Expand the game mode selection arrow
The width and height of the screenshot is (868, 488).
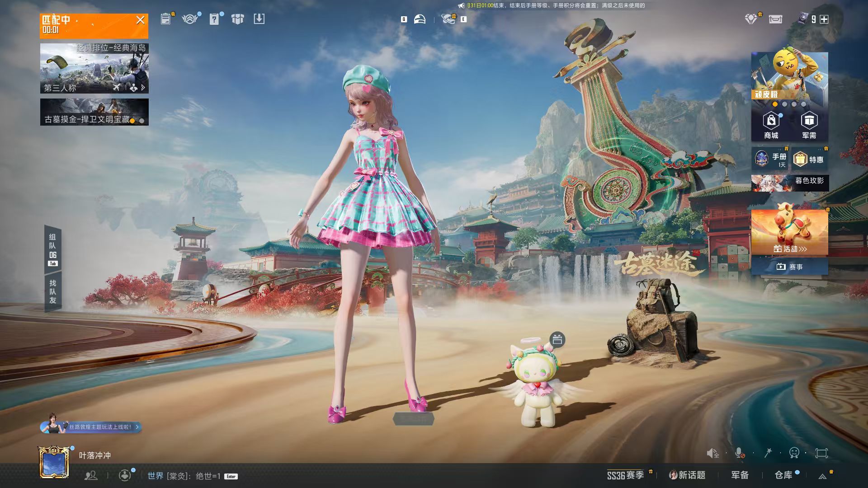[x=143, y=88]
